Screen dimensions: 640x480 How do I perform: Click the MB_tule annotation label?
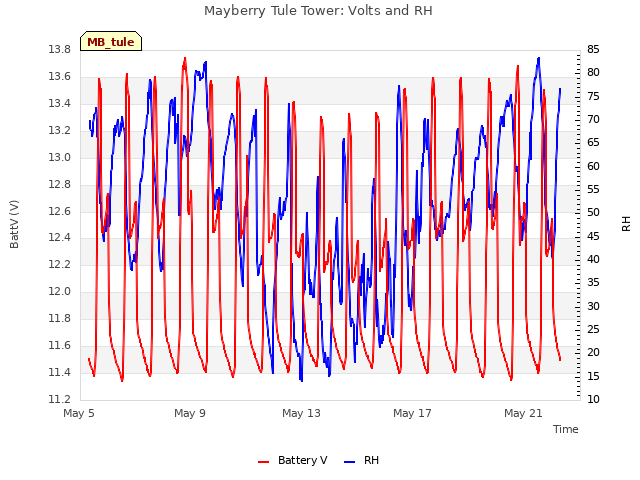(111, 42)
